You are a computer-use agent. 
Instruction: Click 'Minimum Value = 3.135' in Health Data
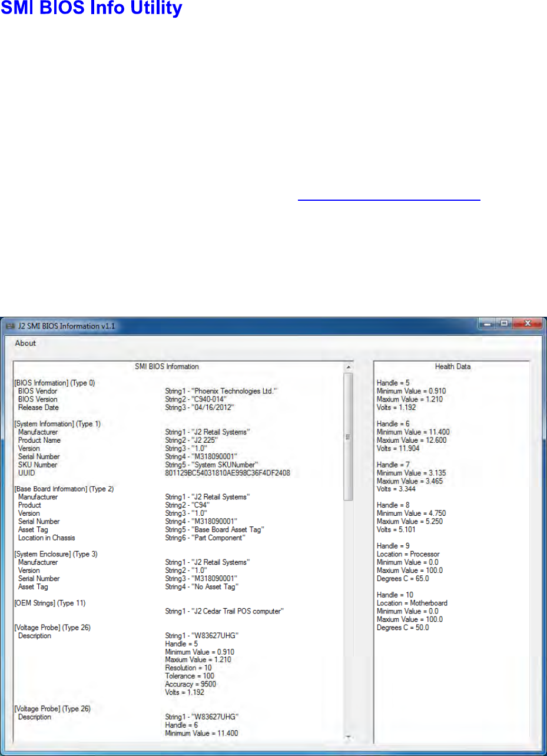tap(410, 473)
